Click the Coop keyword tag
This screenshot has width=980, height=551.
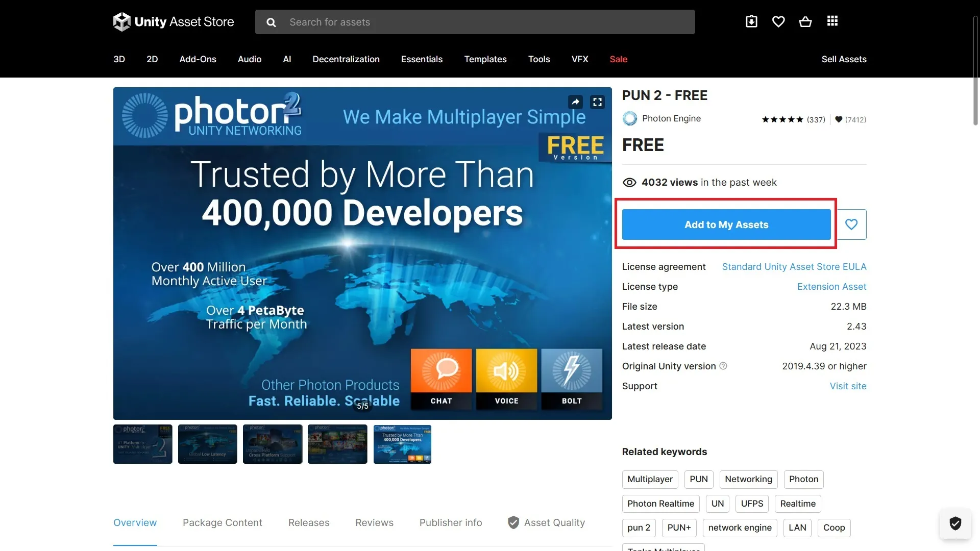pyautogui.click(x=834, y=528)
